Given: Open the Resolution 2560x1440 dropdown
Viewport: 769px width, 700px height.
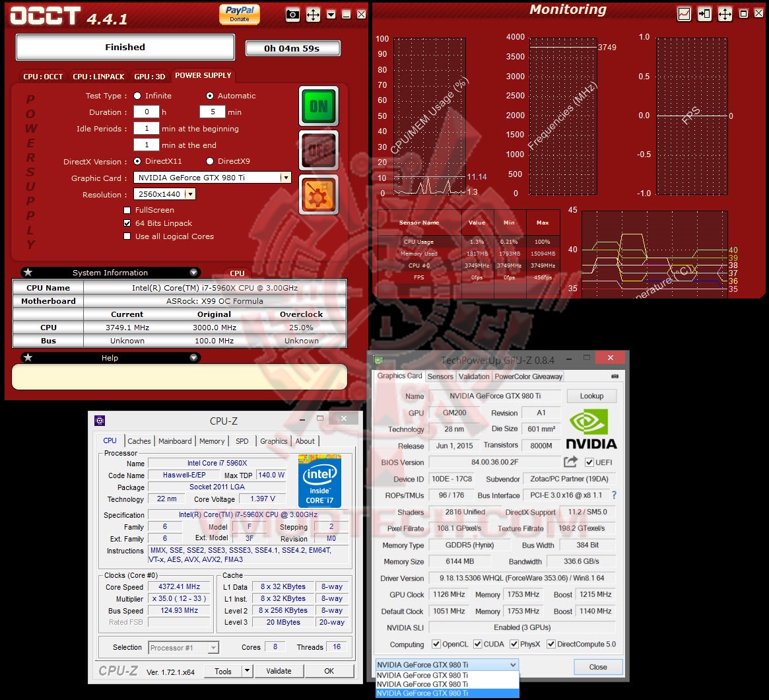Looking at the screenshot, I should (x=190, y=194).
